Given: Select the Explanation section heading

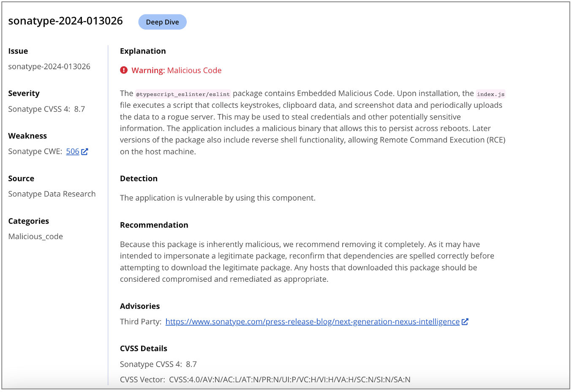Looking at the screenshot, I should tap(143, 51).
